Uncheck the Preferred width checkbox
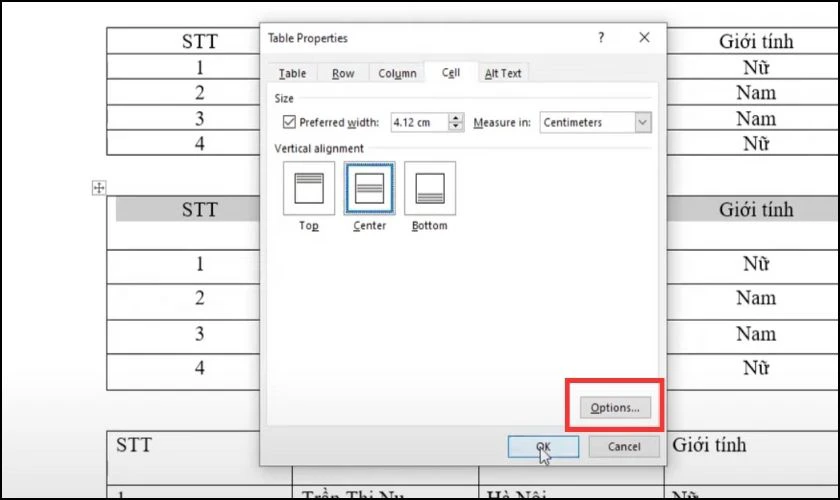Screen dimensions: 840x500 [x=289, y=122]
